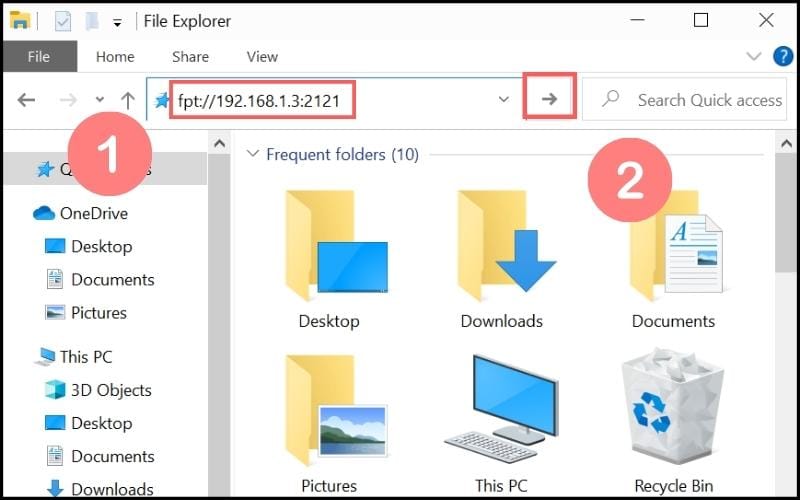Open the blue Help icon

pyautogui.click(x=783, y=56)
